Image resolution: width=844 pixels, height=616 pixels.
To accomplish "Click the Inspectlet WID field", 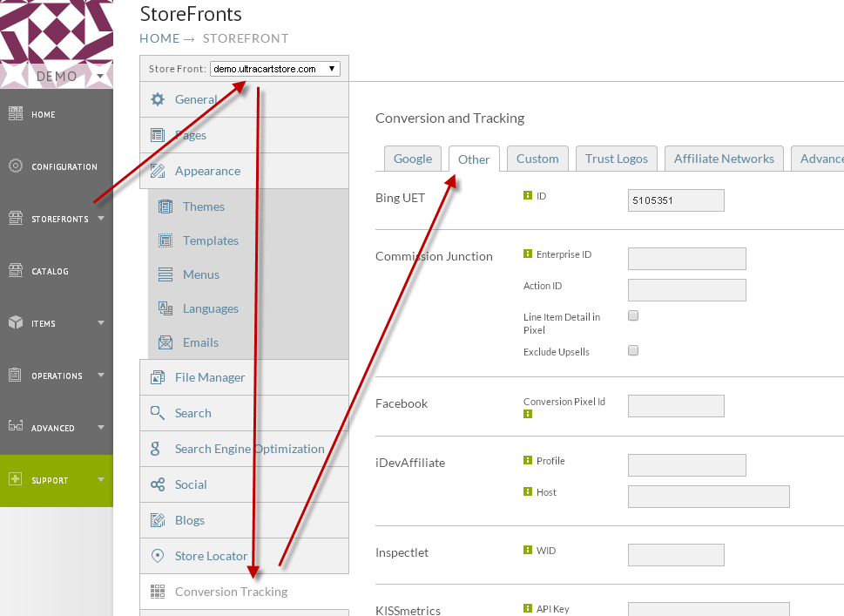I will [x=676, y=555].
